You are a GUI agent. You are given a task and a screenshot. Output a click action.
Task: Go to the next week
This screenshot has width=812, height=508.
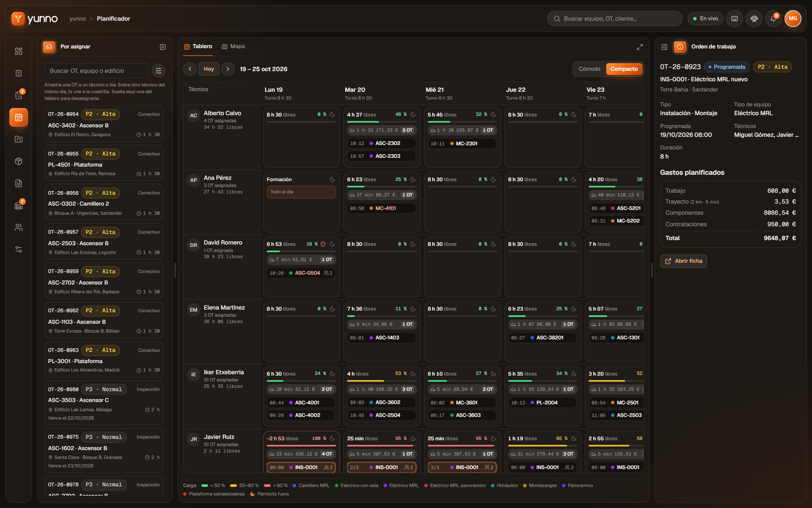[228, 69]
